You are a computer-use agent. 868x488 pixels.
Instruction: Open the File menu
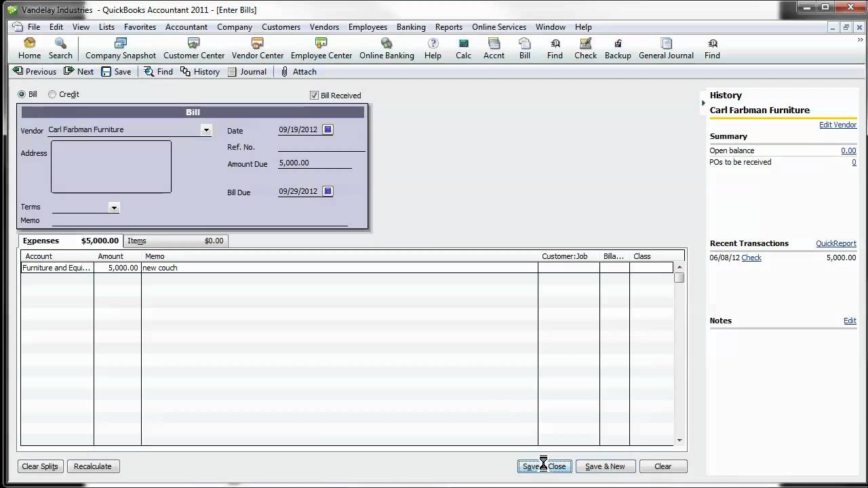click(x=34, y=27)
